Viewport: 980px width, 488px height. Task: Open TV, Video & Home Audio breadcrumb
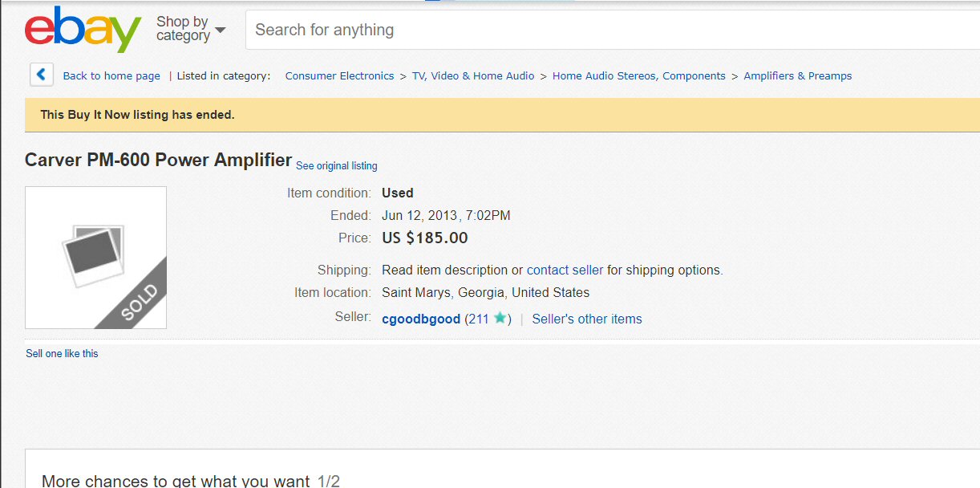[x=473, y=76]
